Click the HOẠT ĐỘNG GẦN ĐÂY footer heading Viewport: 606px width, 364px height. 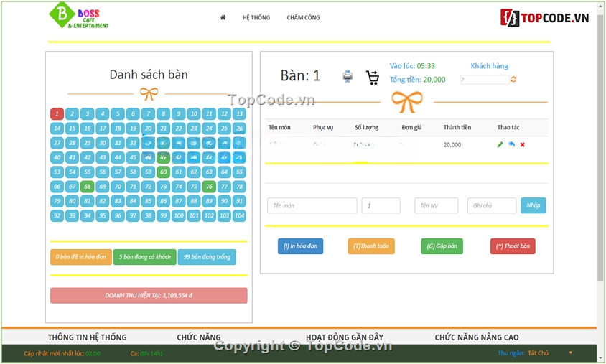[345, 337]
